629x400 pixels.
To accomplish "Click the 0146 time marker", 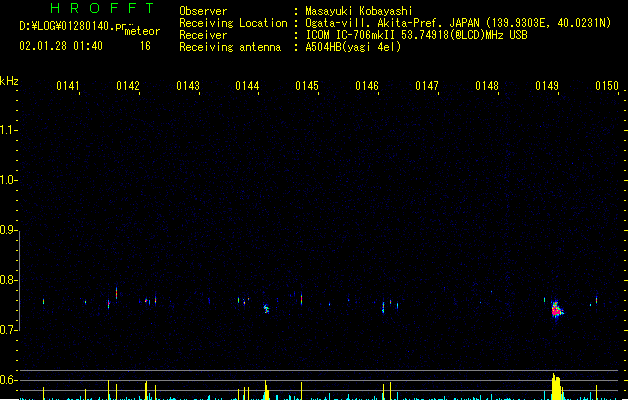I will pyautogui.click(x=367, y=86).
